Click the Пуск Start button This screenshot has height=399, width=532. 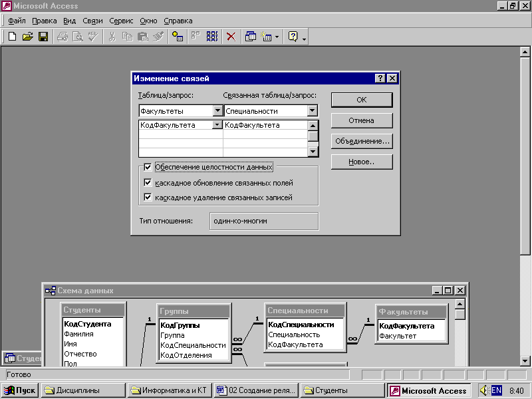pyautogui.click(x=20, y=390)
